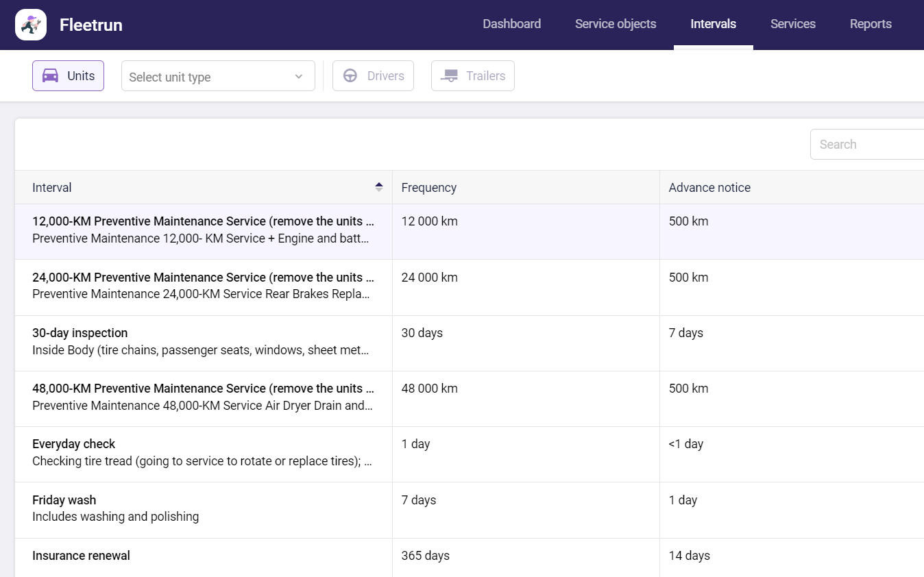Click the steering wheel Drivers icon
924x577 pixels.
pyautogui.click(x=350, y=76)
